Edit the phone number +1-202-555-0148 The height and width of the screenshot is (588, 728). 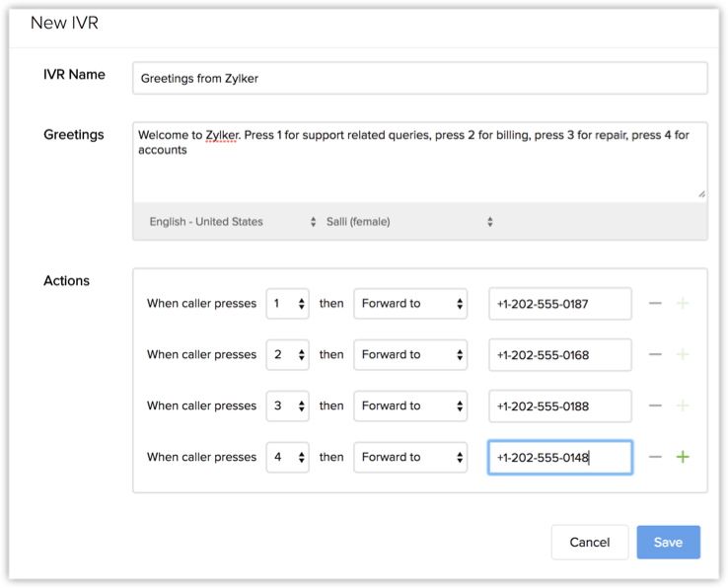click(x=559, y=458)
